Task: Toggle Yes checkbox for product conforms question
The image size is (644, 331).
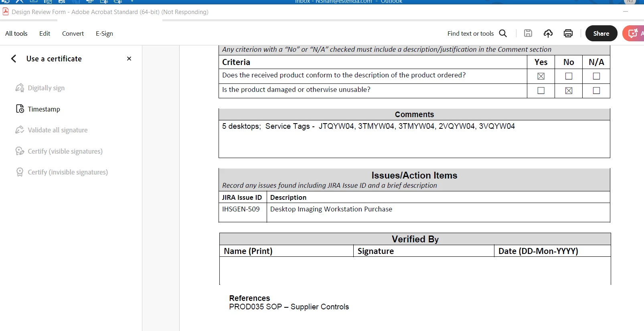Action: [x=541, y=76]
